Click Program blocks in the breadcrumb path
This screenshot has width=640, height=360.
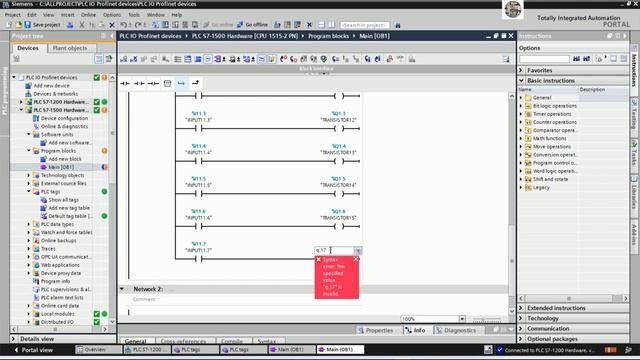pos(328,36)
